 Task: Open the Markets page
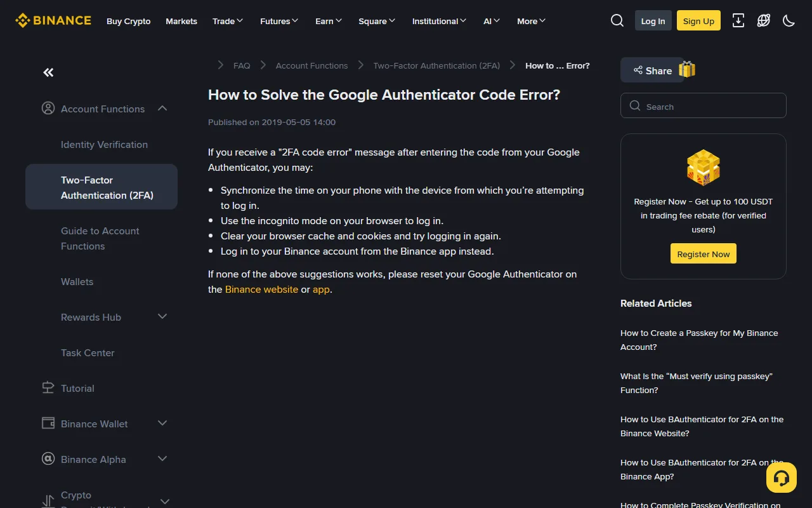(181, 21)
